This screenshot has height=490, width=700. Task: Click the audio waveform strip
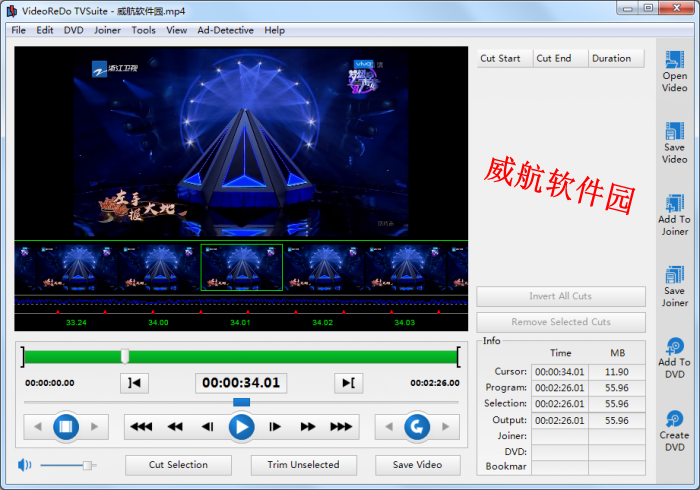pyautogui.click(x=241, y=302)
